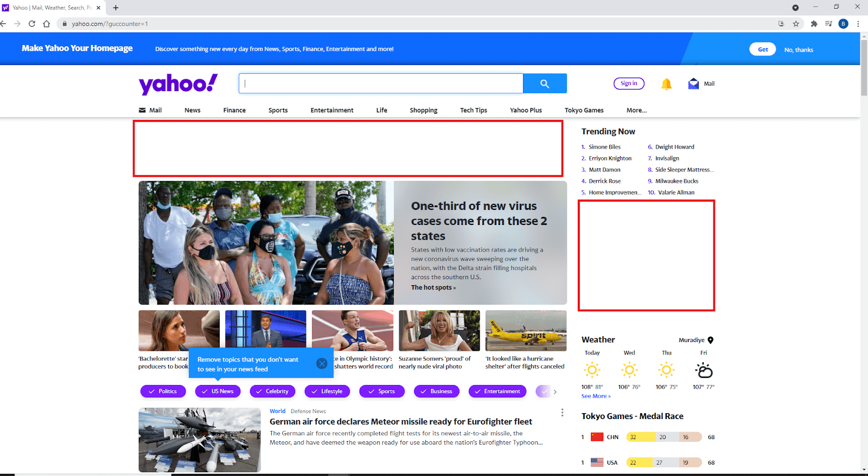The width and height of the screenshot is (868, 476).
Task: Deselect the Celebrity topic chip
Action: click(272, 391)
